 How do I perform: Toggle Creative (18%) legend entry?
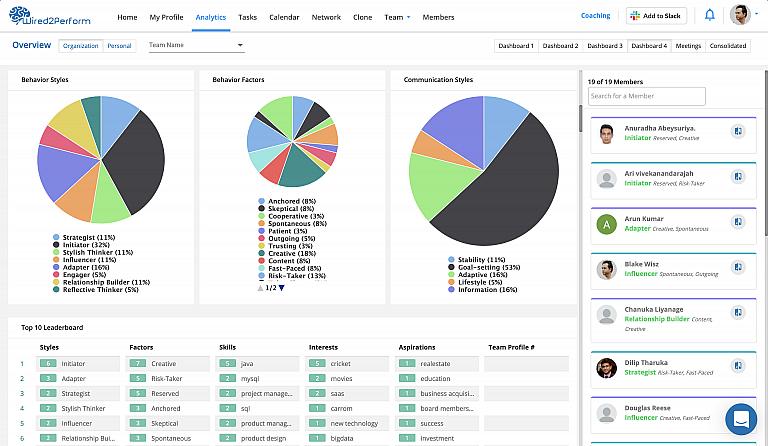[x=287, y=254]
